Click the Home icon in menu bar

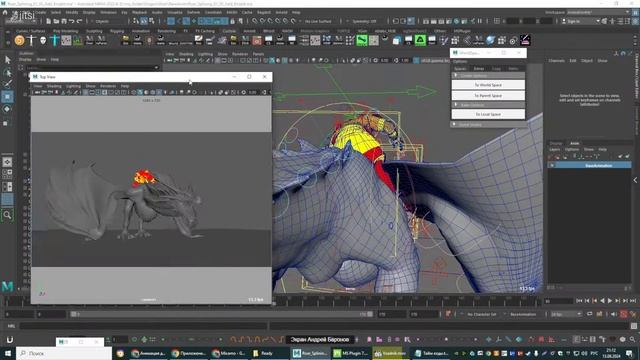point(5,12)
